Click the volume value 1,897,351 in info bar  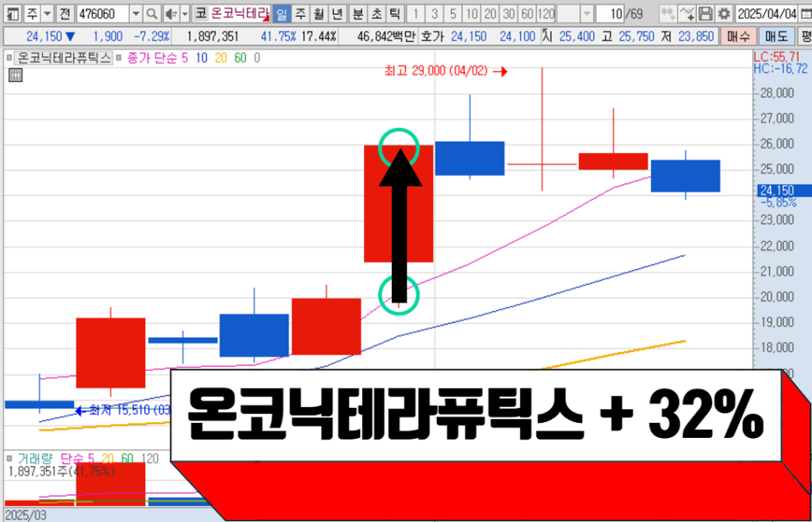tap(213, 36)
